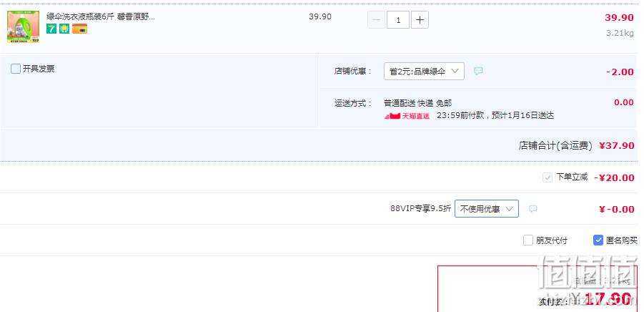Enable the 开具发票 invoice checkbox

(16, 69)
